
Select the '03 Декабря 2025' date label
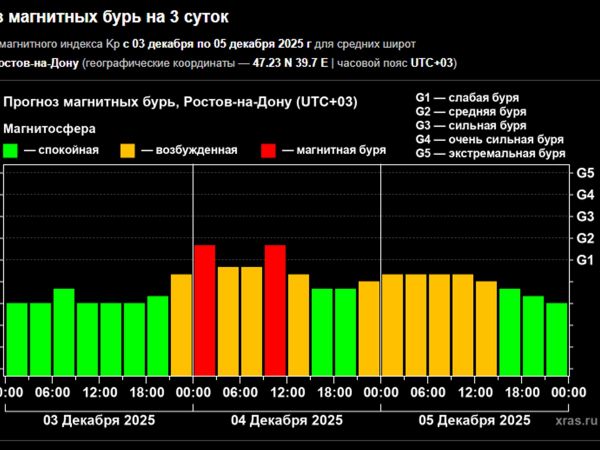[97, 421]
